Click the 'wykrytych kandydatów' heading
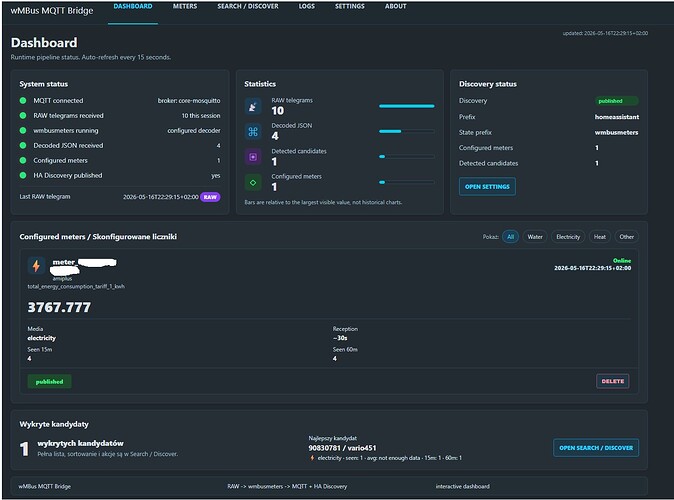The width and height of the screenshot is (674, 500). point(80,443)
